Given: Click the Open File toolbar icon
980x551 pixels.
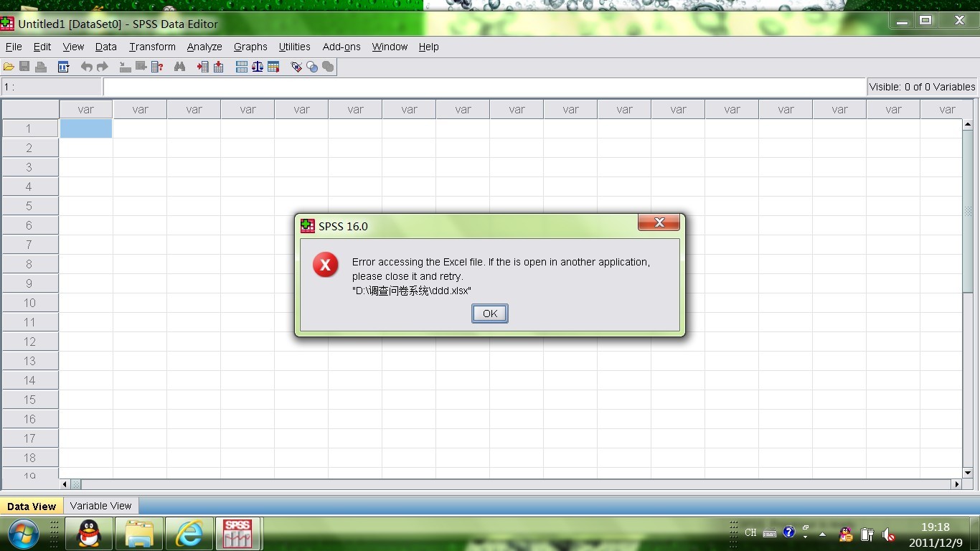Looking at the screenshot, I should pos(9,67).
